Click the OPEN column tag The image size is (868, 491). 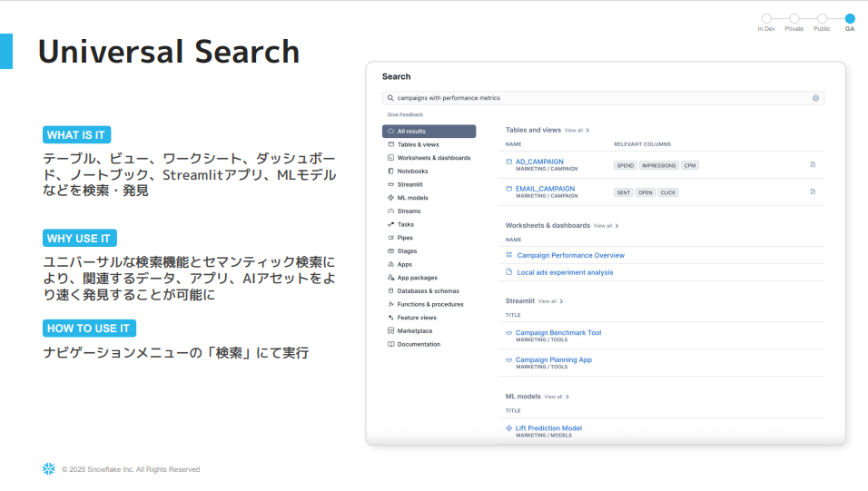click(x=646, y=192)
